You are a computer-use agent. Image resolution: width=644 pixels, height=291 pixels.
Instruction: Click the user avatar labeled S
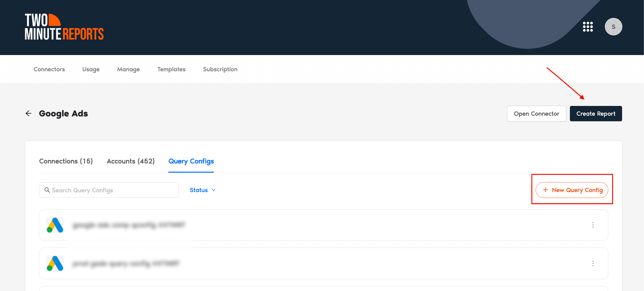[x=613, y=27]
